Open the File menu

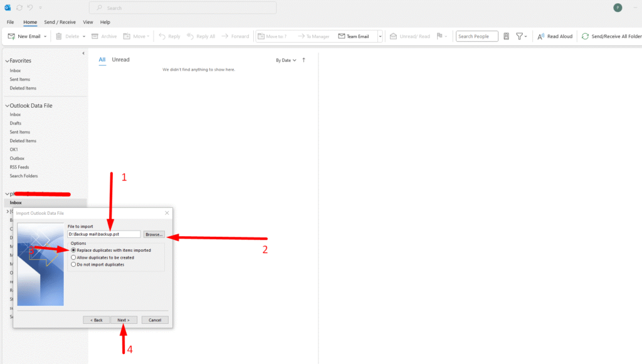(x=11, y=22)
